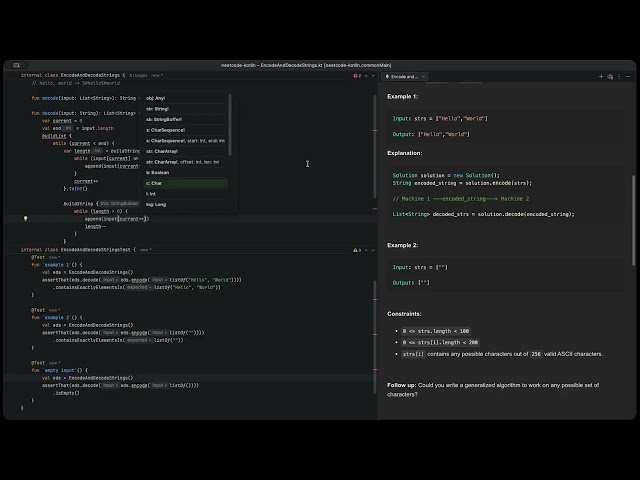The height and width of the screenshot is (480, 640).
Task: Go to next warning in test editor
Action: pyautogui.click(x=373, y=250)
